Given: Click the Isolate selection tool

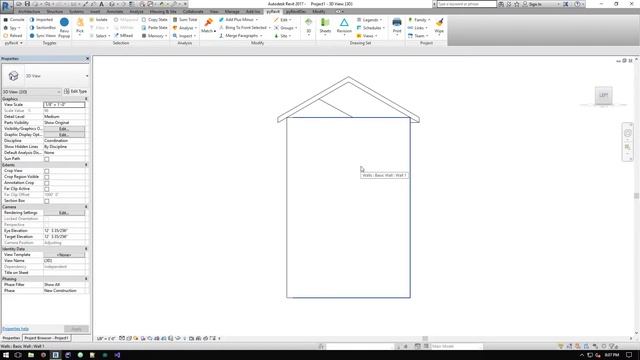Looking at the screenshot, I should click(x=98, y=20).
